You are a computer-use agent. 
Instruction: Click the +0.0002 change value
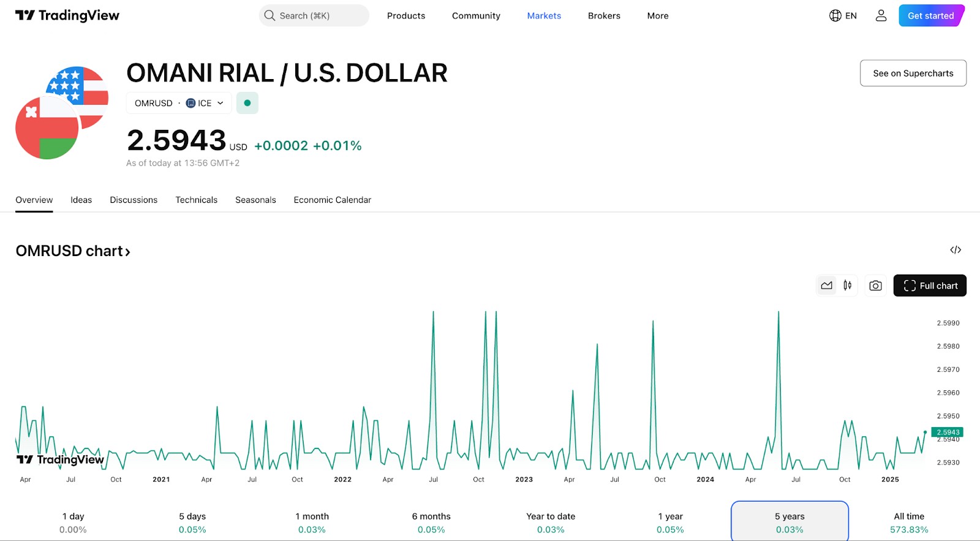pyautogui.click(x=281, y=146)
